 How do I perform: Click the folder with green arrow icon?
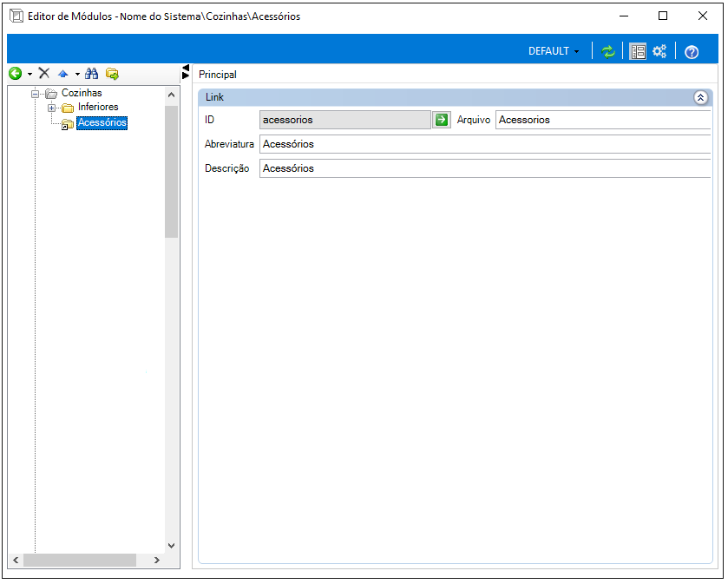pyautogui.click(x=112, y=75)
